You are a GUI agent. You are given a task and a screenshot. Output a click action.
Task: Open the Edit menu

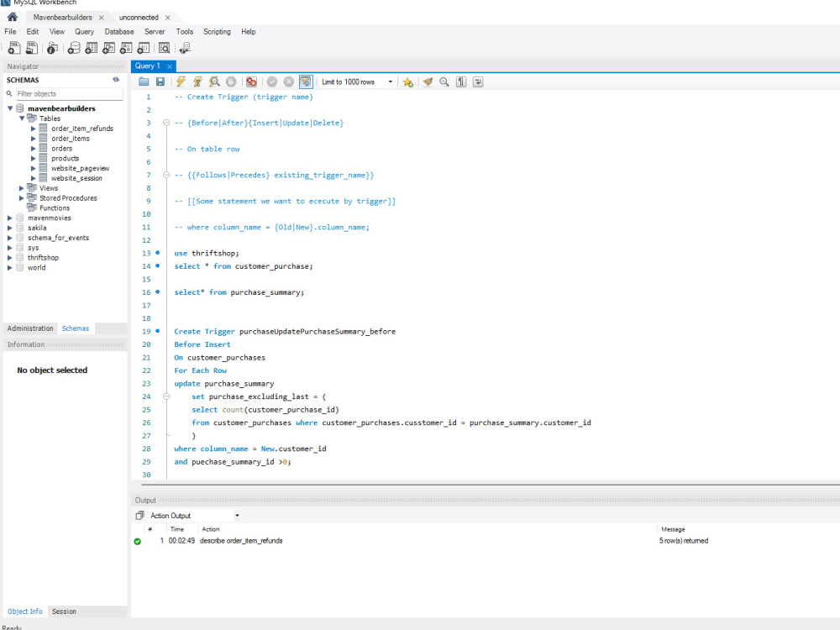(33, 32)
